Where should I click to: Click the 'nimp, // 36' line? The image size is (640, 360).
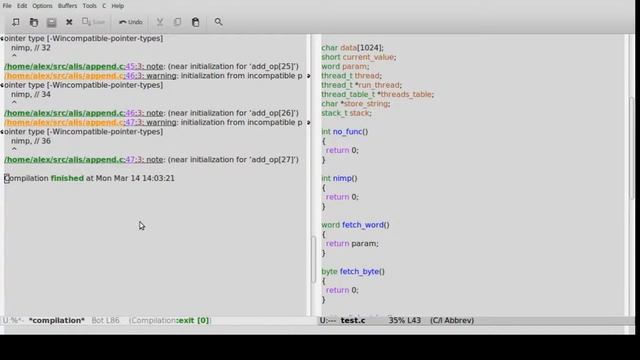pyautogui.click(x=31, y=141)
